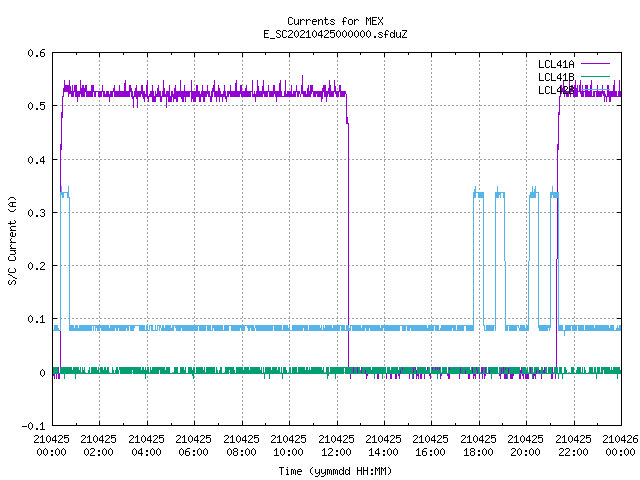640x480 pixels.
Task: Click the LCL41A legend label
Action: [556, 64]
